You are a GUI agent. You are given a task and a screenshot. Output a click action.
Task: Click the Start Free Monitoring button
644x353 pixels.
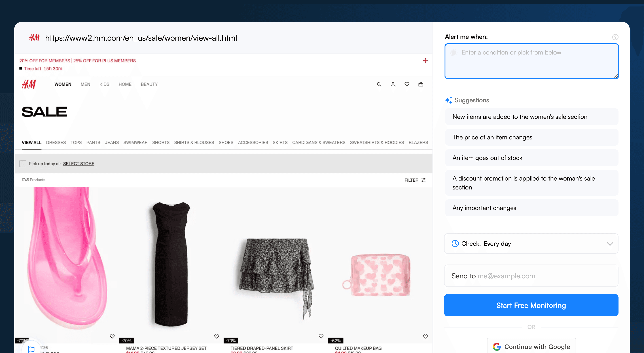531,305
